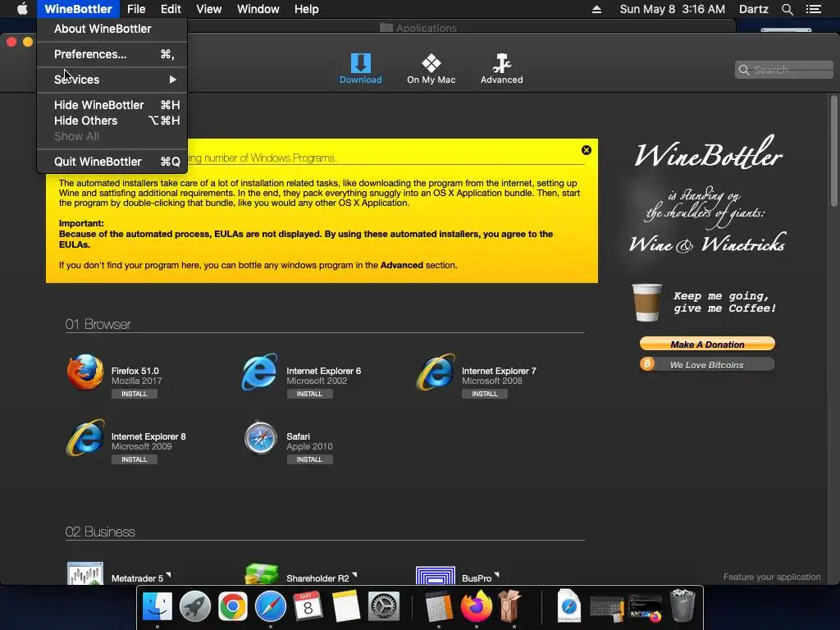Open Preferences… from the menu

click(x=112, y=54)
